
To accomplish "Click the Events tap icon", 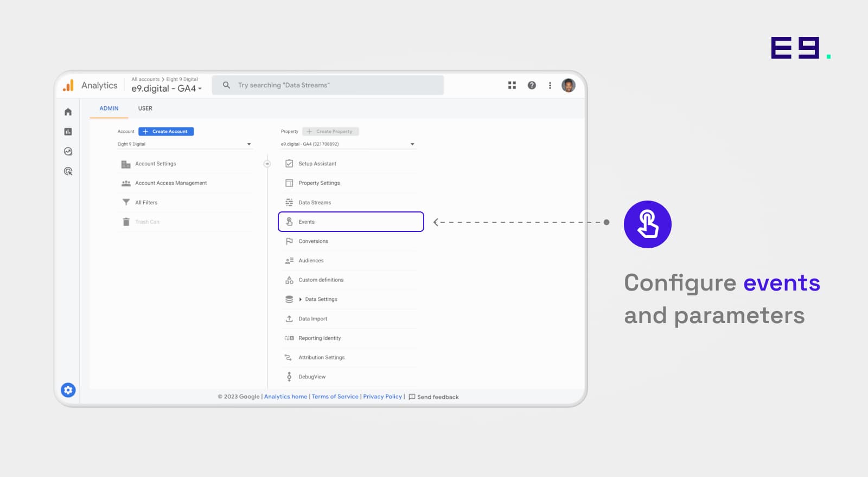I will (289, 222).
